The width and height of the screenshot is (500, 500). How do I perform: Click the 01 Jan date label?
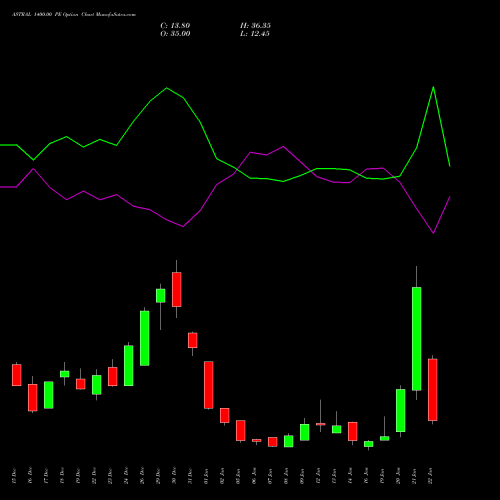[206, 476]
